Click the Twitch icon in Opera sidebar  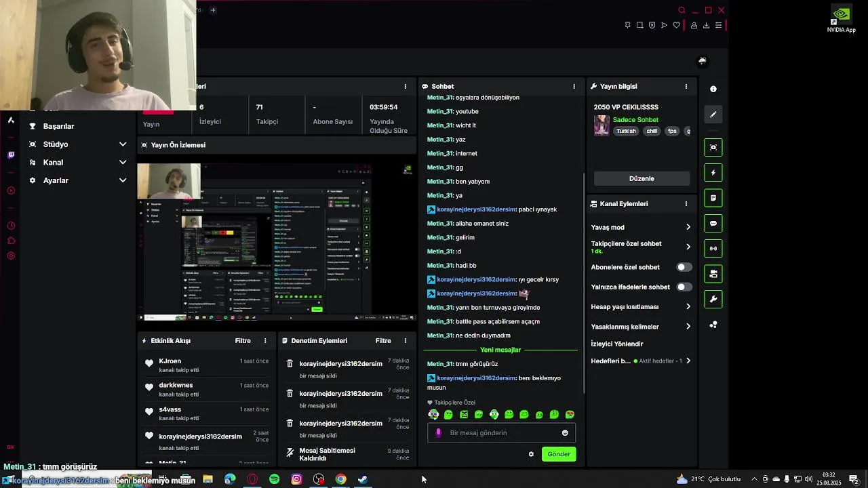[x=11, y=155]
